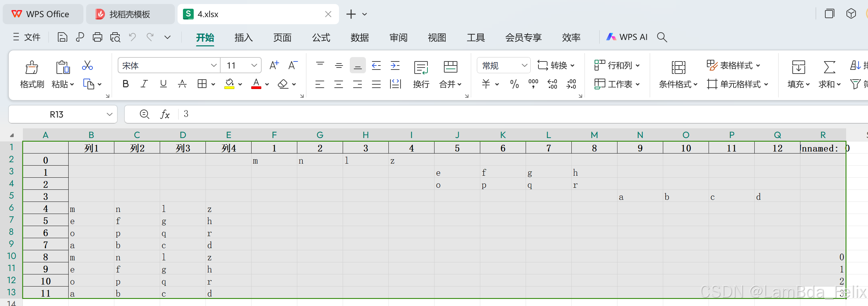The height and width of the screenshot is (306, 868).
Task: Click the Paste clipboard icon
Action: (63, 67)
